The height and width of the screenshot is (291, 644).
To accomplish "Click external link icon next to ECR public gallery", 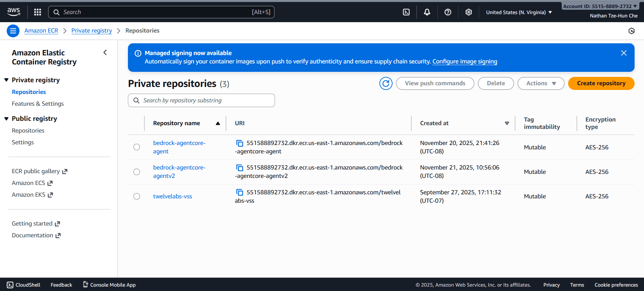I will (x=65, y=172).
